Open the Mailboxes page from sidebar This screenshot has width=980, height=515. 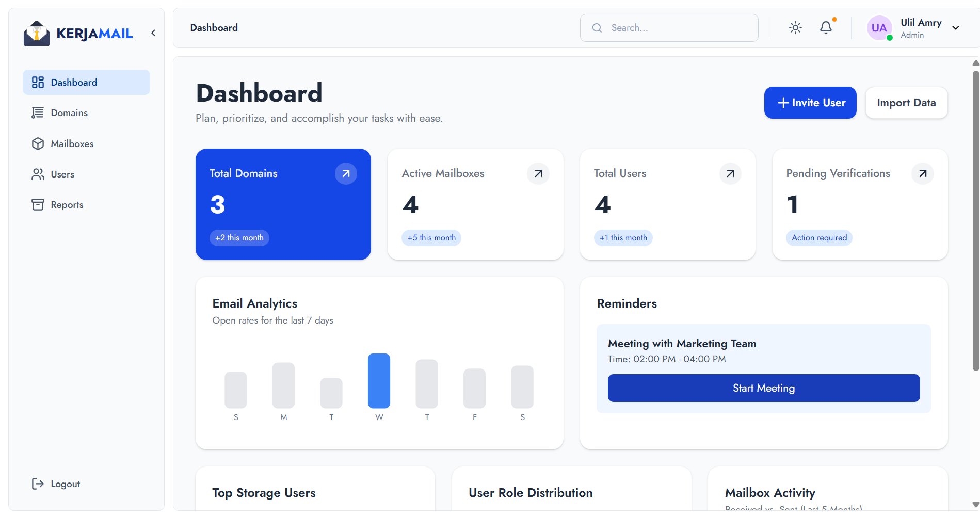pos(72,144)
